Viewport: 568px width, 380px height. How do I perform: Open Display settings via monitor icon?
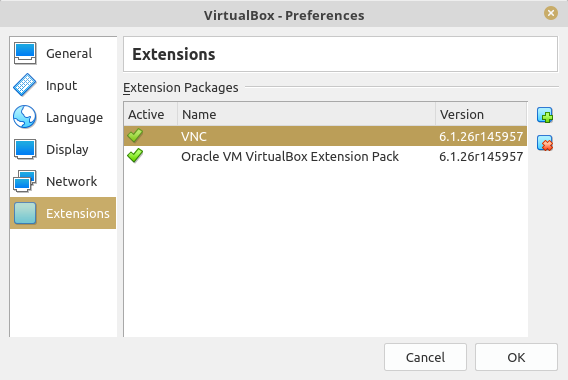pos(25,149)
